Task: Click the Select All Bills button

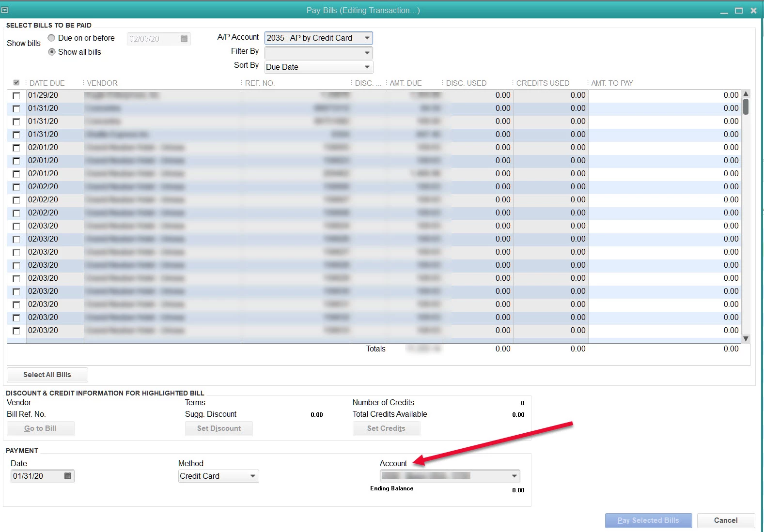Action: tap(47, 375)
